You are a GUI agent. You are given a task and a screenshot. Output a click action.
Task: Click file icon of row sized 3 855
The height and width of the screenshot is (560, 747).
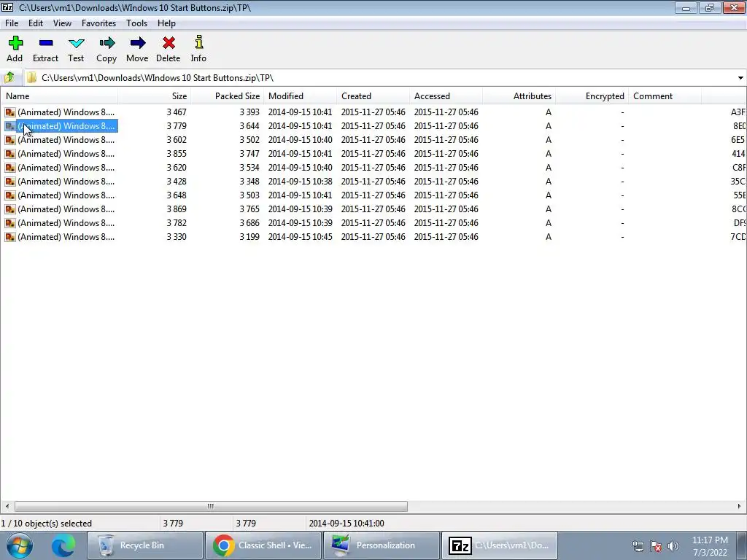pos(10,153)
